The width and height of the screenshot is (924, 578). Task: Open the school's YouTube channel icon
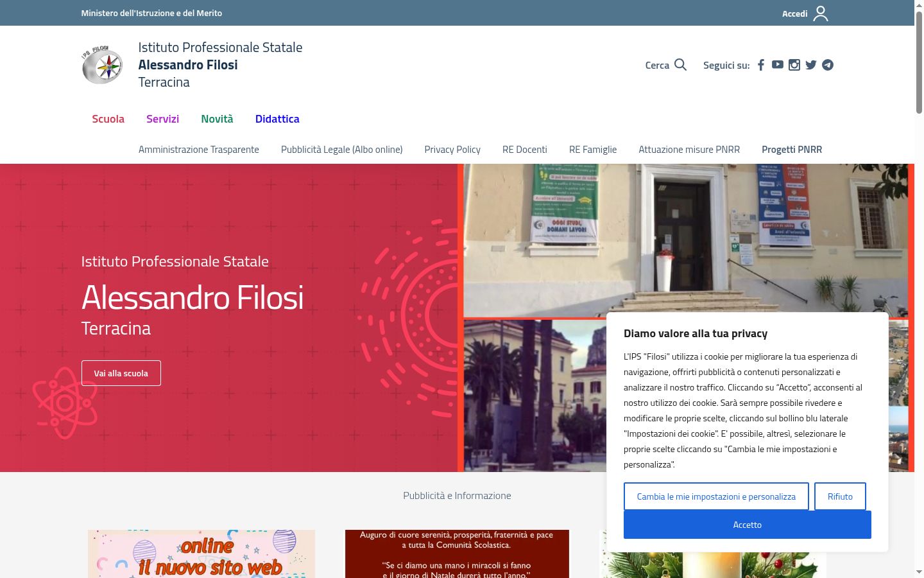click(778, 65)
